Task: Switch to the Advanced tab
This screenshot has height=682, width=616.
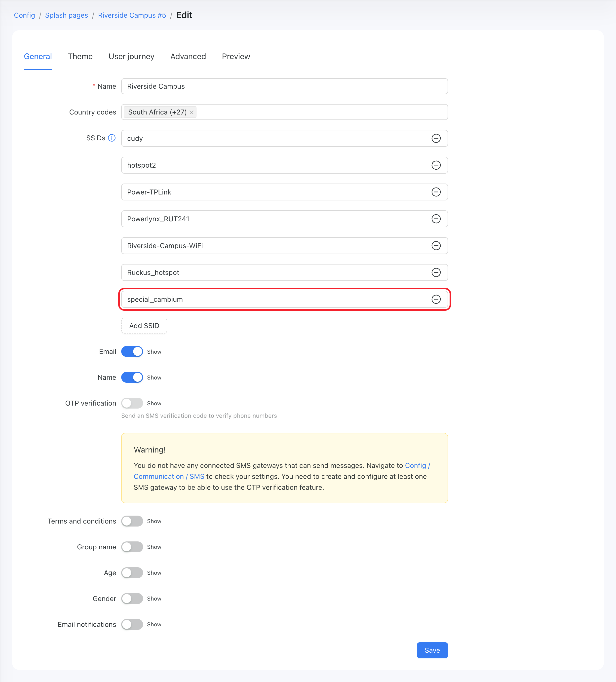Action: point(188,56)
